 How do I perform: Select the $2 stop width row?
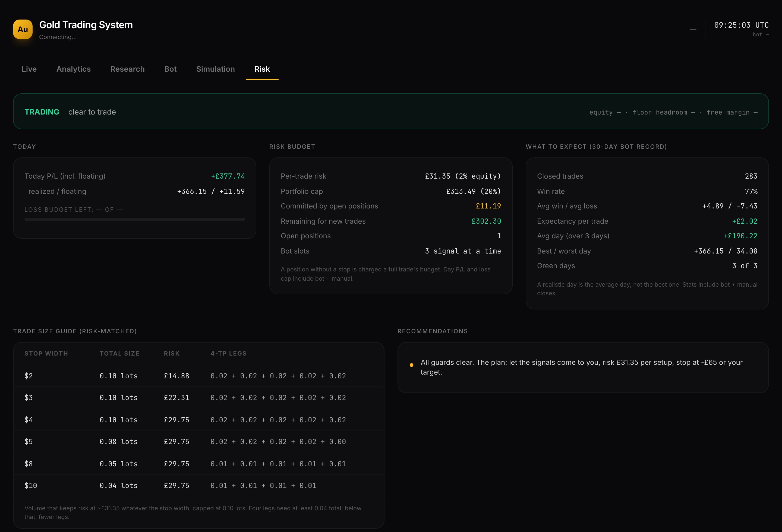[x=198, y=376]
